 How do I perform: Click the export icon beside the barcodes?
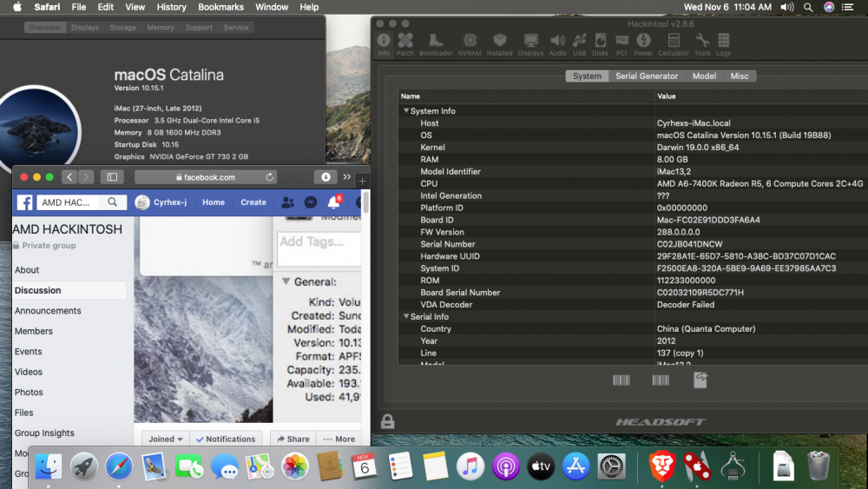click(700, 380)
